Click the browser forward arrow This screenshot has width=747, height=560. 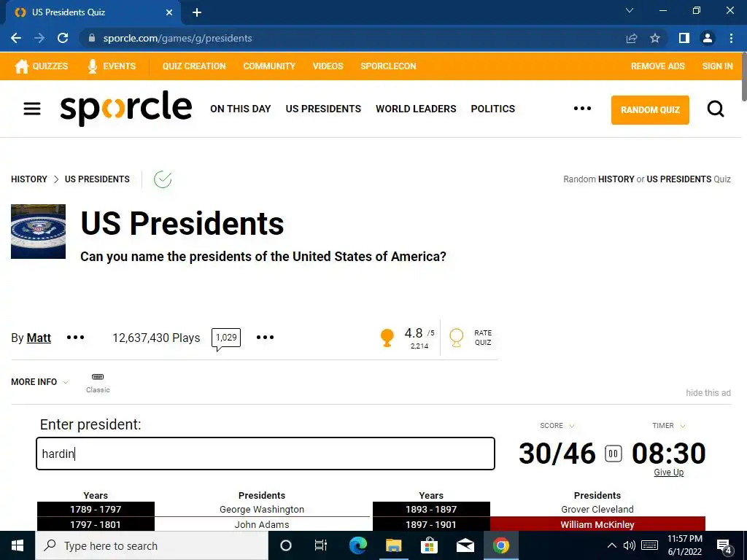pos(39,38)
